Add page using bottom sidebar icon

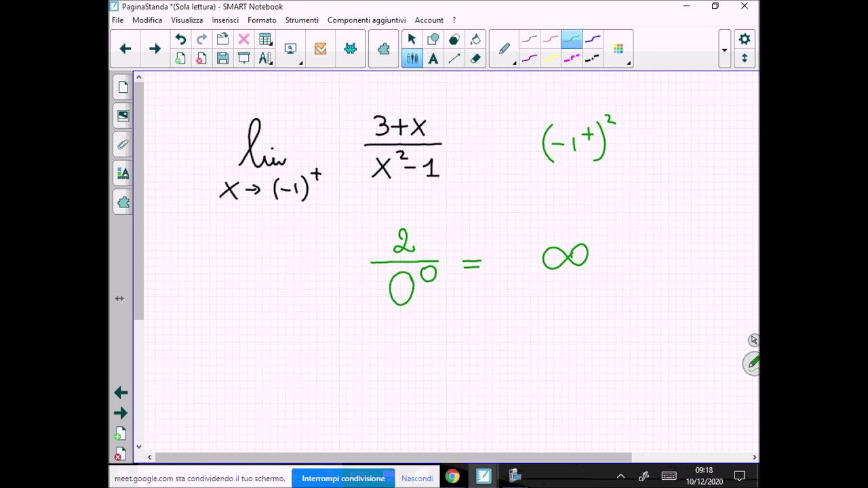pyautogui.click(x=121, y=434)
